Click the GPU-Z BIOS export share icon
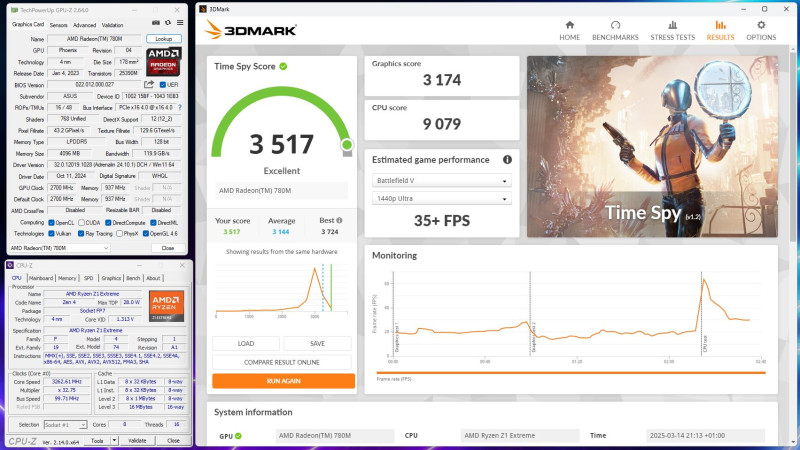 [x=149, y=85]
